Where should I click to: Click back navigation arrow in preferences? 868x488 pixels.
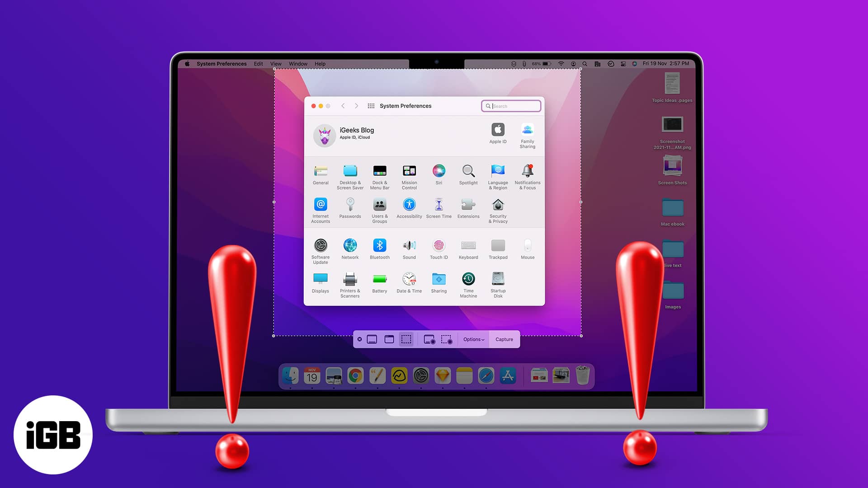click(343, 105)
